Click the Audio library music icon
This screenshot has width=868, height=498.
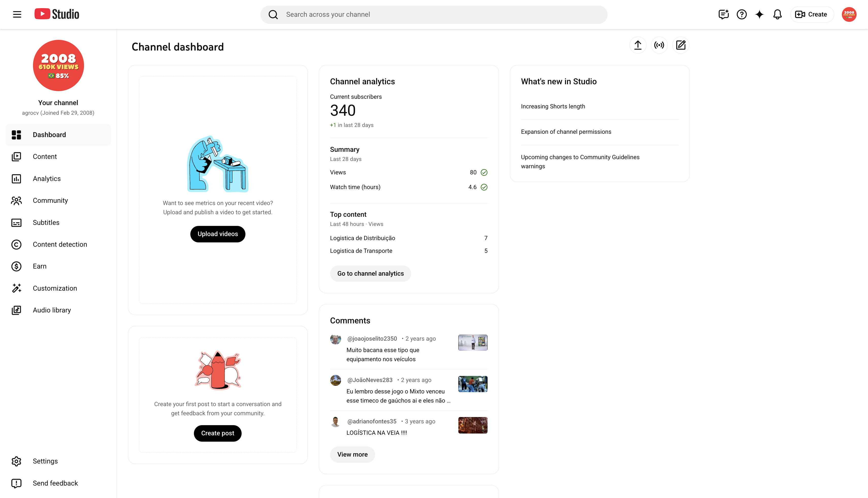[16, 310]
